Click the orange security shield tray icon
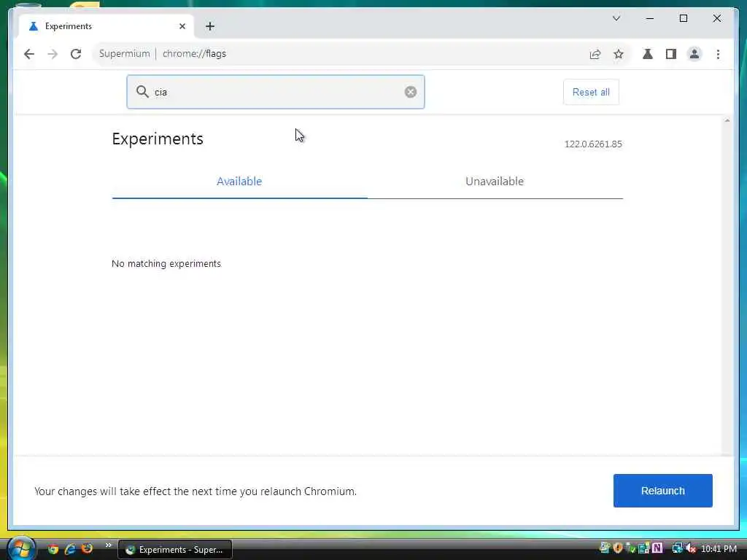The height and width of the screenshot is (560, 747). 618,548
